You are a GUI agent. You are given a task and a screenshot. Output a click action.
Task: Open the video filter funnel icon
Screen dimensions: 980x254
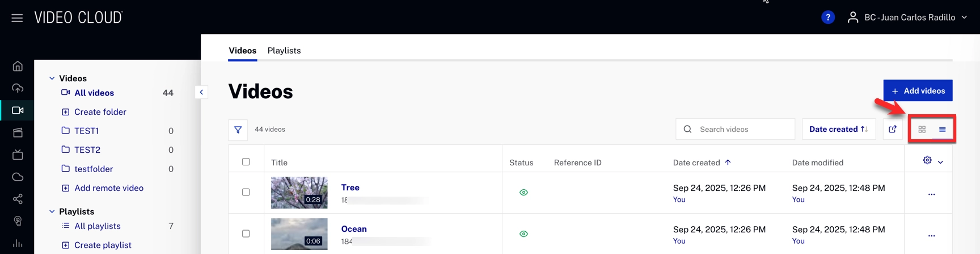pyautogui.click(x=238, y=130)
